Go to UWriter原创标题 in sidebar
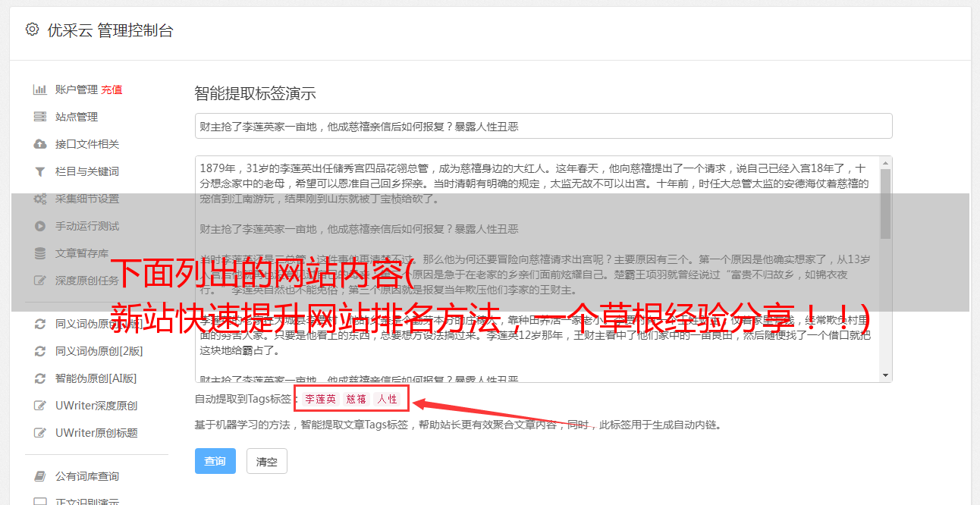 [96, 433]
